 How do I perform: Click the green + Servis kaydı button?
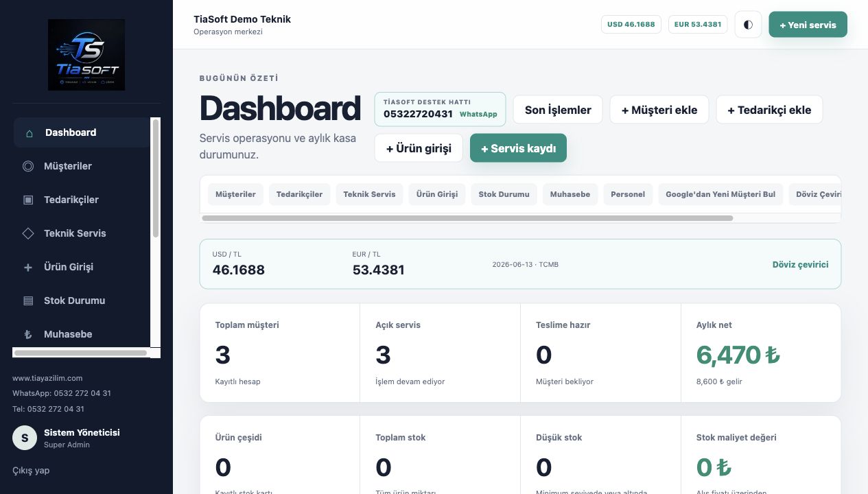[518, 148]
